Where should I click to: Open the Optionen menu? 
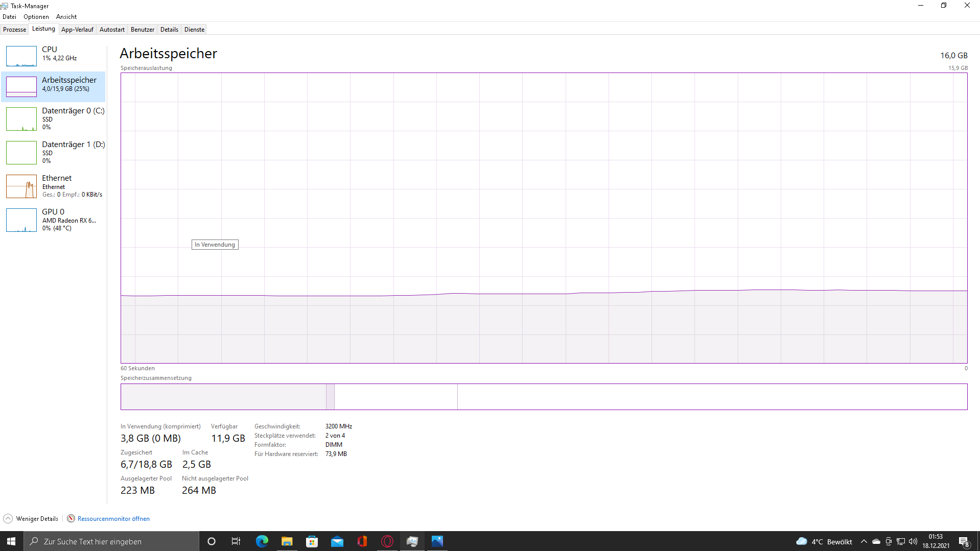pos(36,17)
